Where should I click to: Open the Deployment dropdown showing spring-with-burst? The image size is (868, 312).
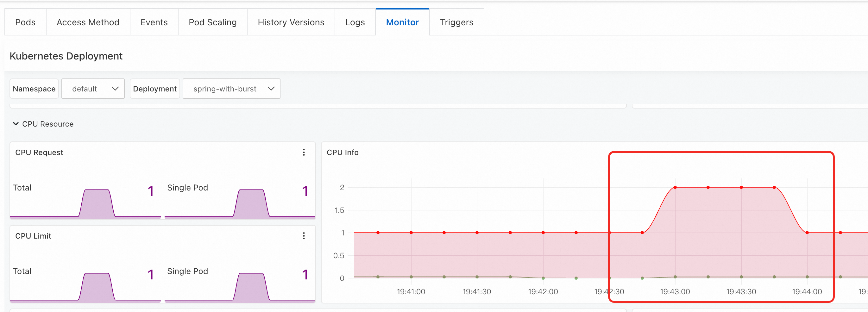pos(231,89)
